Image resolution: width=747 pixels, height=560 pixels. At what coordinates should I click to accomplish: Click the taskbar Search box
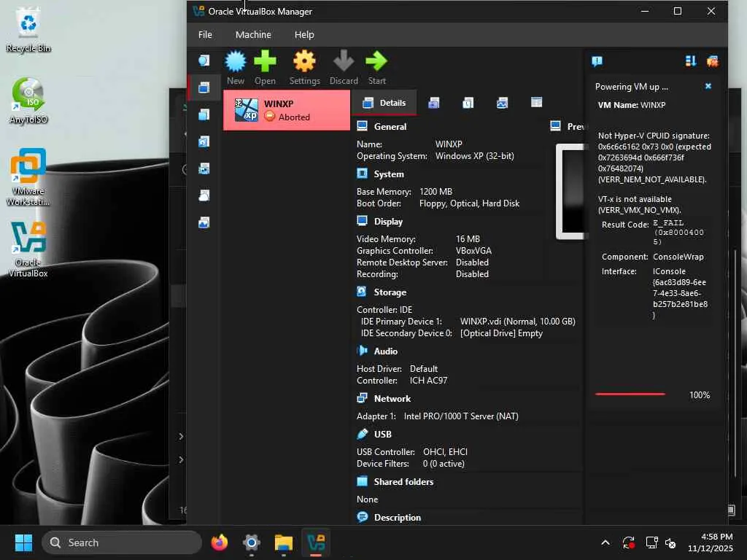[x=122, y=542]
